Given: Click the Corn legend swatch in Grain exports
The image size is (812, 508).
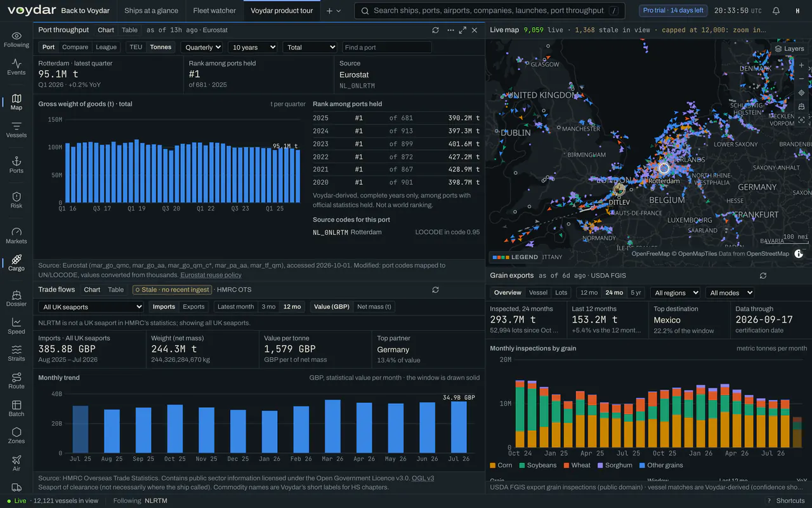Looking at the screenshot, I should pyautogui.click(x=493, y=465).
